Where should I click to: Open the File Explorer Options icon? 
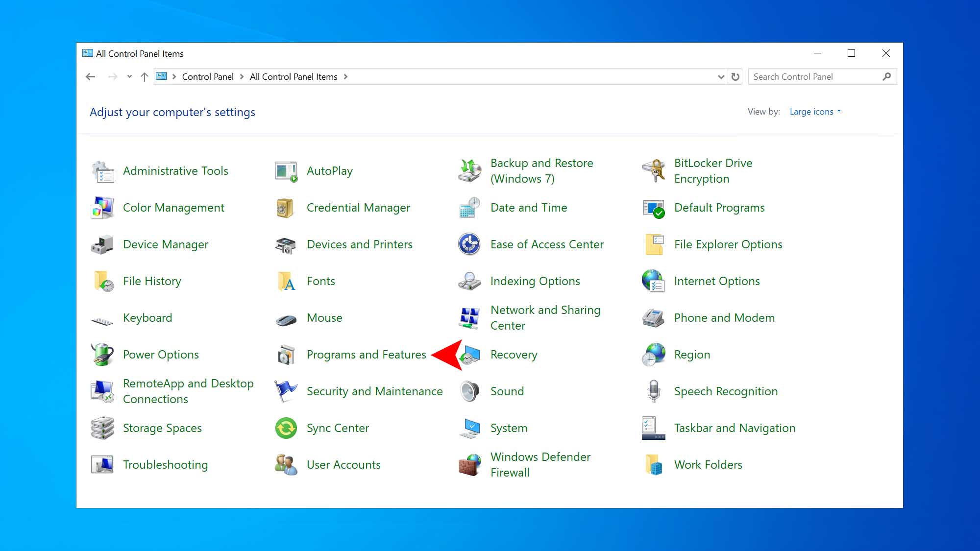click(654, 244)
